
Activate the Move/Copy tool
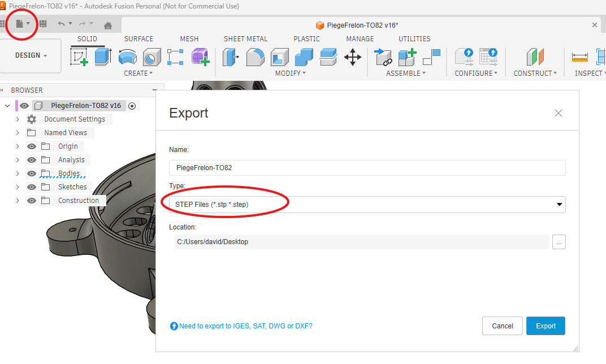click(353, 57)
